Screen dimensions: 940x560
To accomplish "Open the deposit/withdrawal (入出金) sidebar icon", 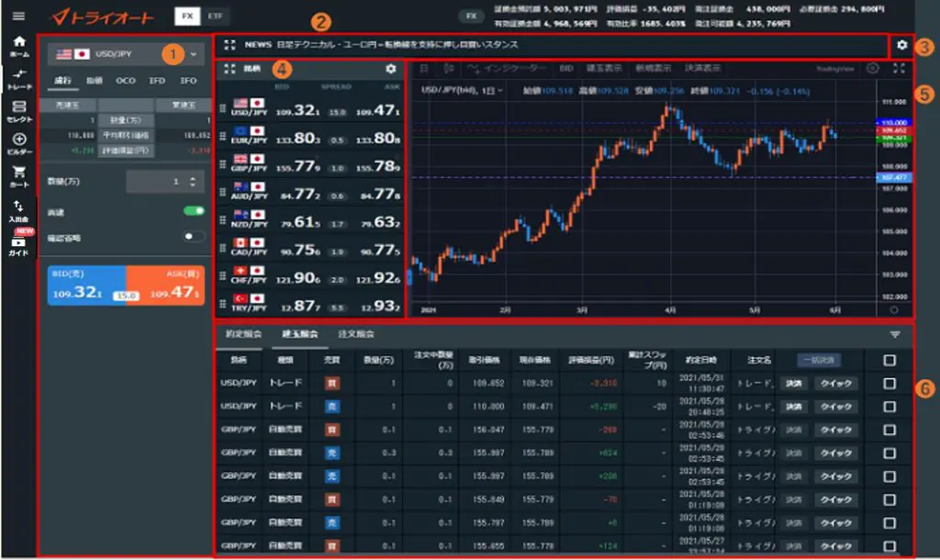I will tap(18, 210).
